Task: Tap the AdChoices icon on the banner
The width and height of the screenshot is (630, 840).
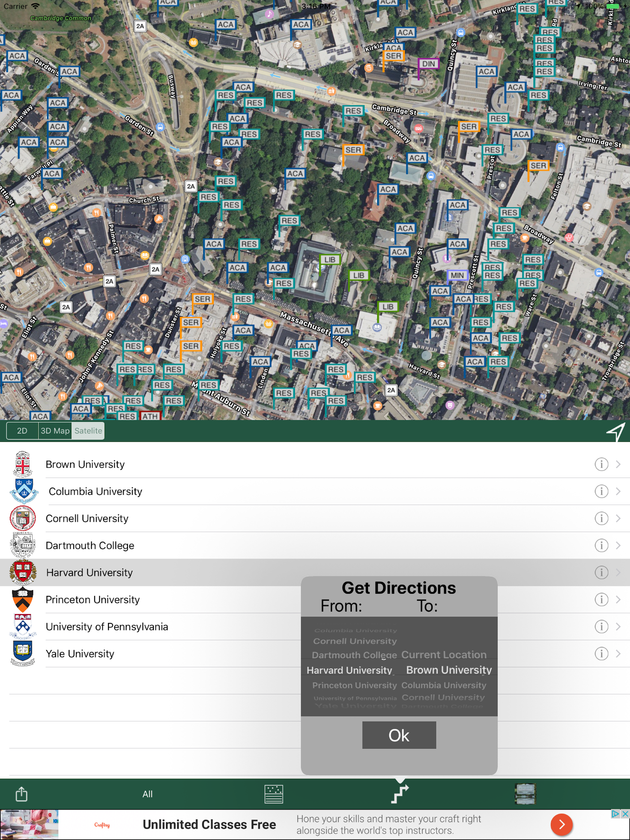Action: [x=616, y=814]
